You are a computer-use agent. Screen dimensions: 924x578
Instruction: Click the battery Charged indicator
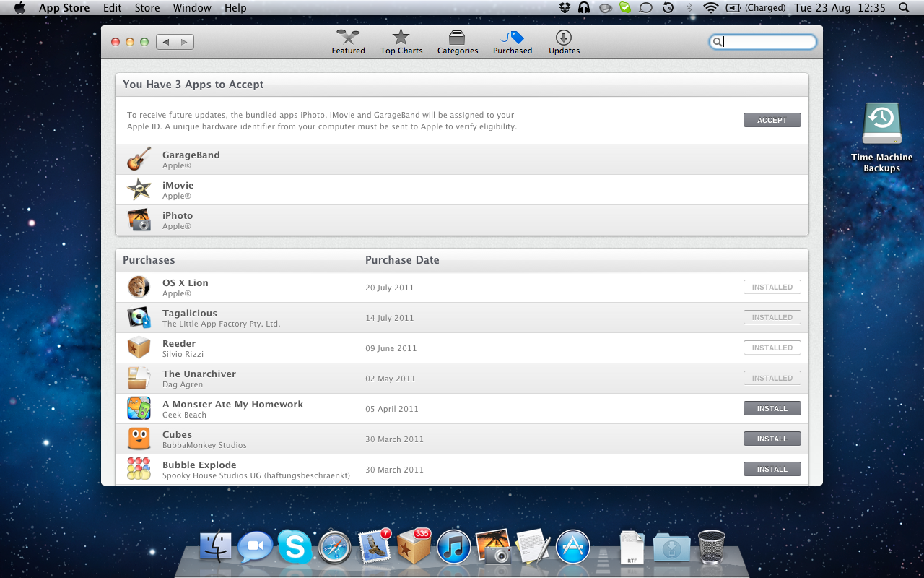(756, 8)
